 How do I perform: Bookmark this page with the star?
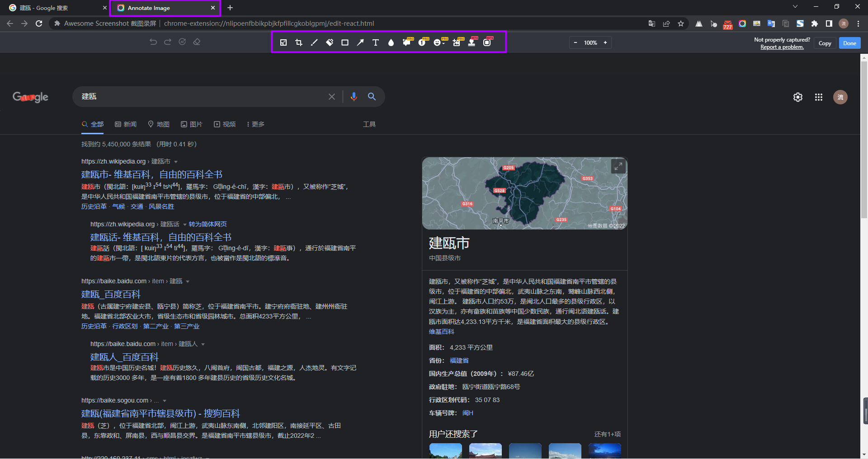click(681, 23)
